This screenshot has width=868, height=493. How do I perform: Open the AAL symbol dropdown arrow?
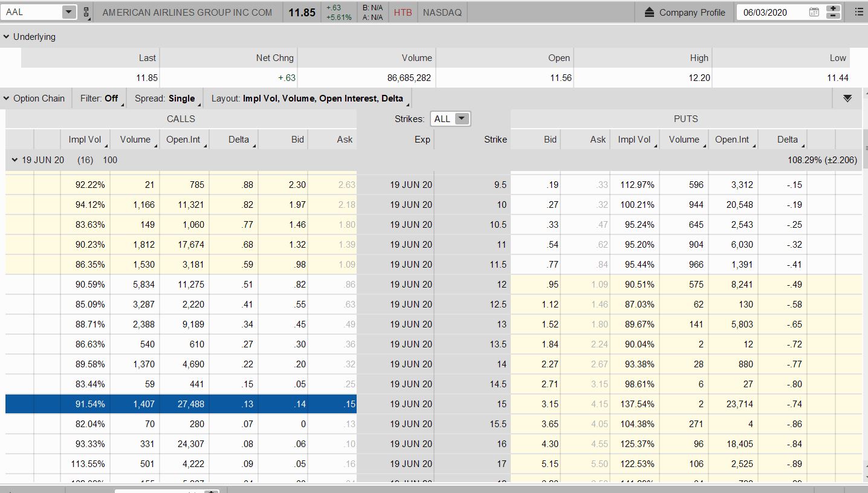point(68,12)
